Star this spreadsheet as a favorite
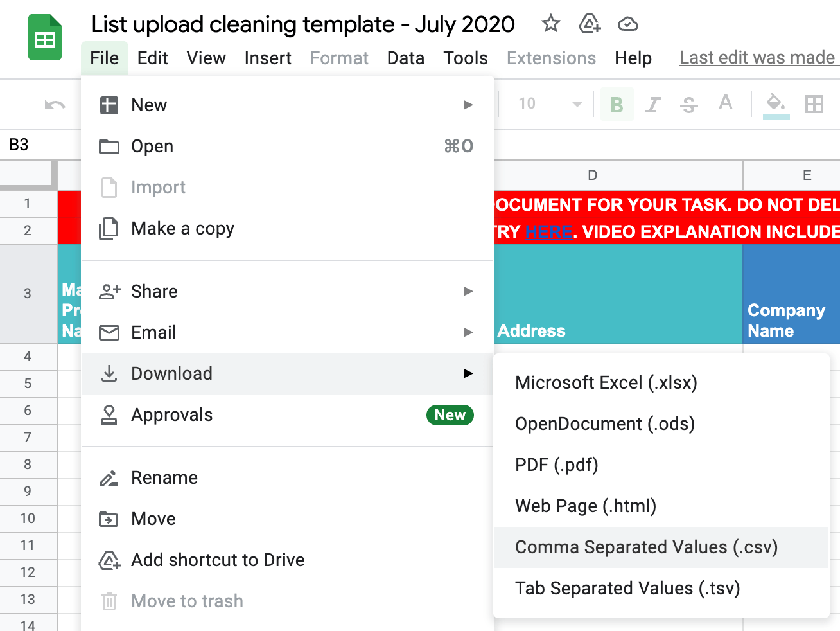The height and width of the screenshot is (631, 840). [x=550, y=24]
